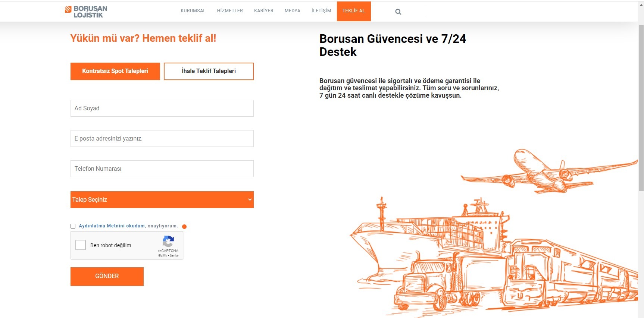Tick the Aydınlatma Metnini consent checkbox

click(73, 226)
